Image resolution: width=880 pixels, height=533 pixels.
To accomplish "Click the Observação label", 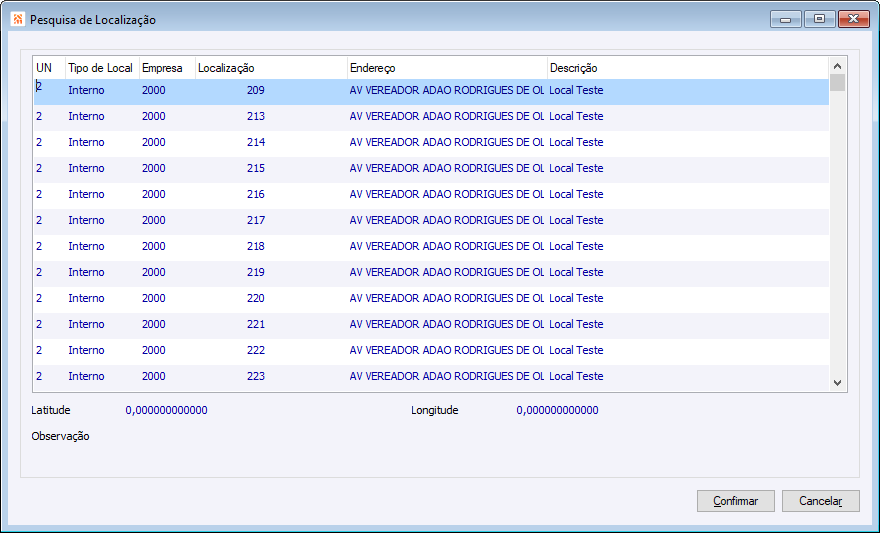I will point(61,436).
